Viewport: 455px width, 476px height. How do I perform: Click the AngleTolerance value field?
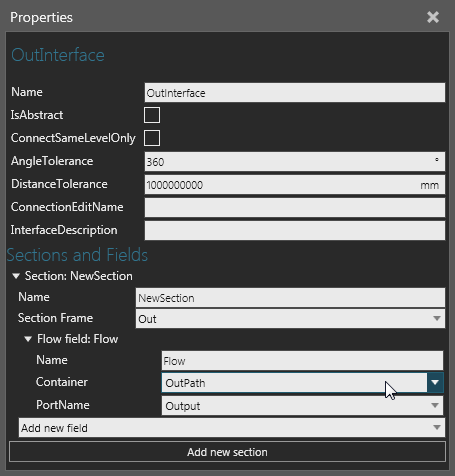[x=295, y=162]
